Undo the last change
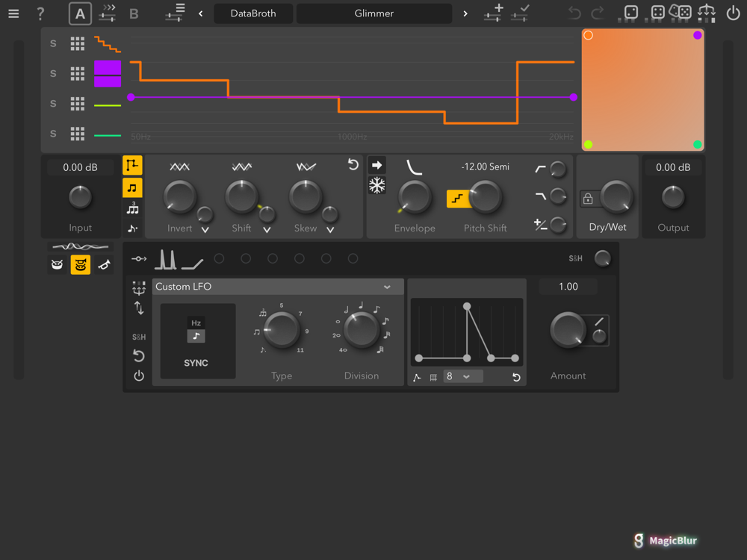 point(574,13)
